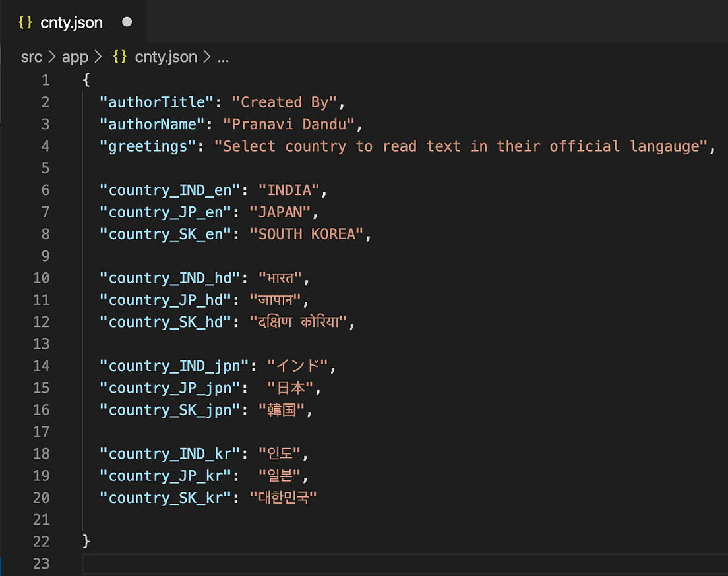Screen dimensions: 728x576
Task: Click the "authorTitle" key
Action: tap(156, 102)
